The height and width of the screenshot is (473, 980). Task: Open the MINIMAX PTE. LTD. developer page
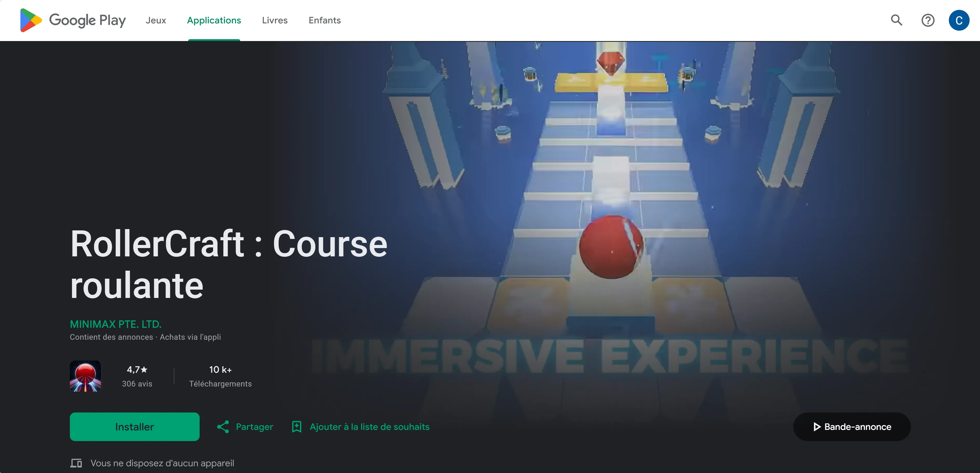coord(116,324)
